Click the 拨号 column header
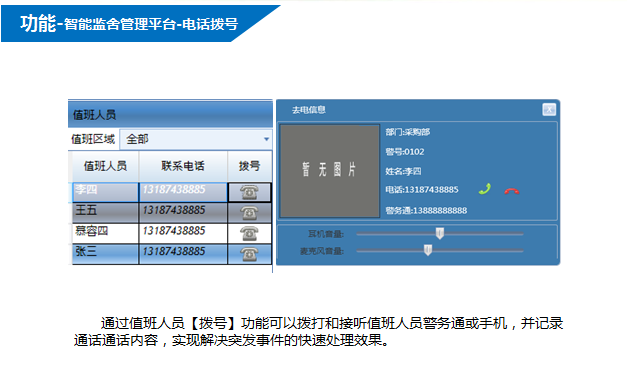The width and height of the screenshot is (627, 382). click(x=250, y=166)
